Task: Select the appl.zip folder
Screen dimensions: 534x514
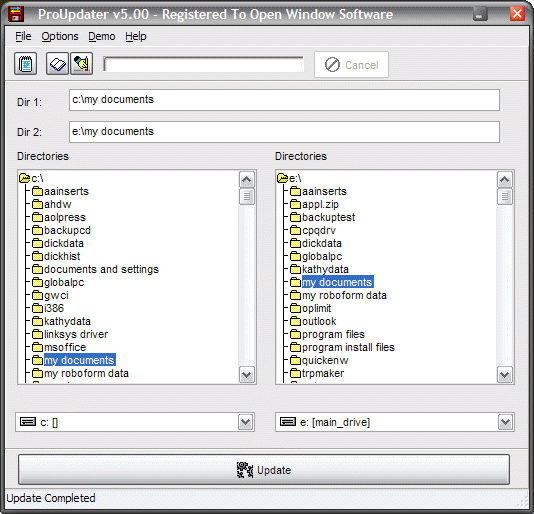Action: pyautogui.click(x=314, y=204)
